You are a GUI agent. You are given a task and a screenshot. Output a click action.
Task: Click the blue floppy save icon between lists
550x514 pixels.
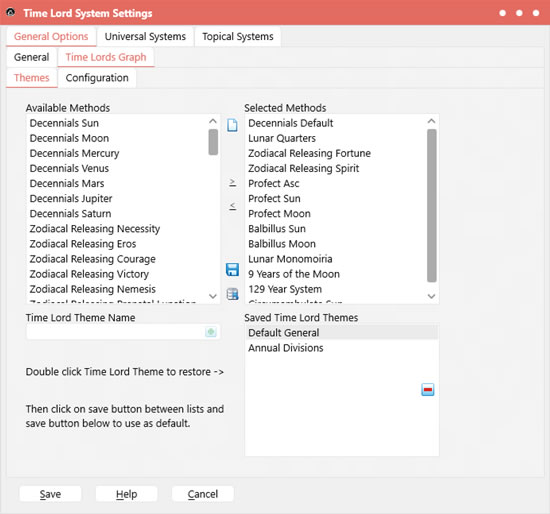pos(232,269)
